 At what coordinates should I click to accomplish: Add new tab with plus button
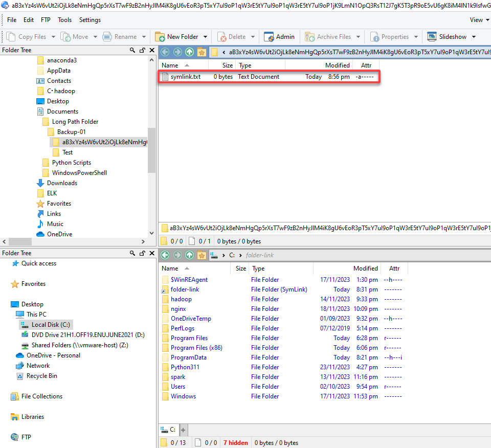coord(183,430)
